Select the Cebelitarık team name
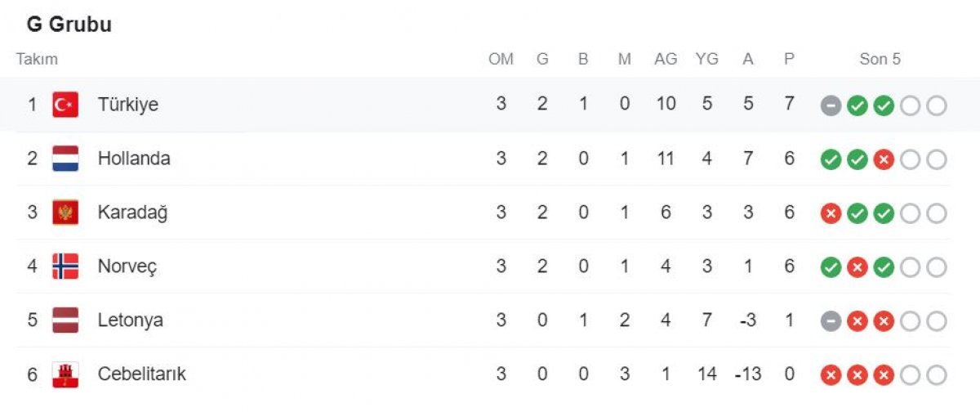 tap(142, 374)
